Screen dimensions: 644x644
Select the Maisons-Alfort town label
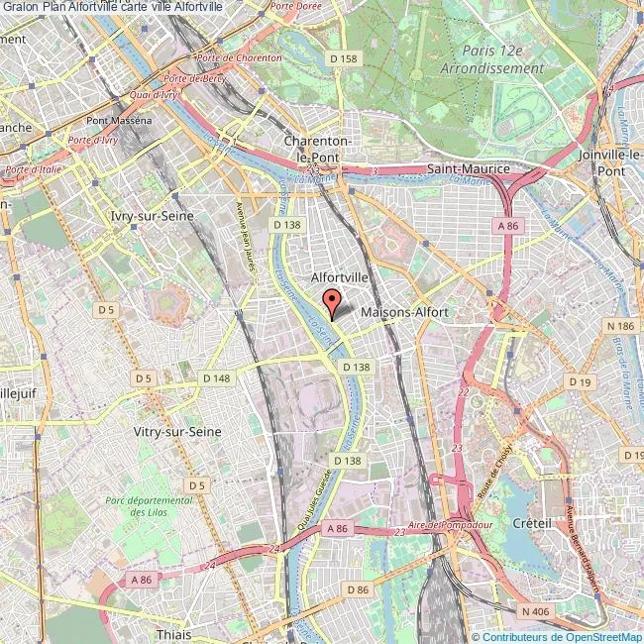(404, 312)
